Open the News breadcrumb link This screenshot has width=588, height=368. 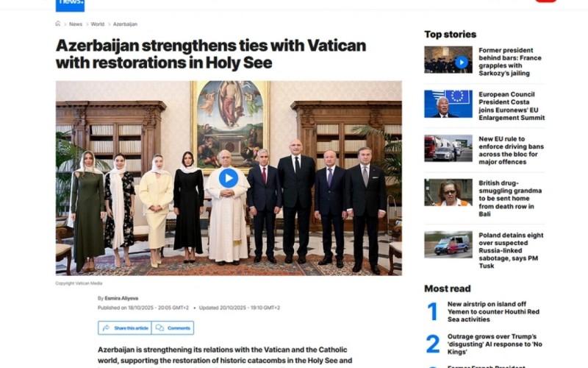point(76,24)
